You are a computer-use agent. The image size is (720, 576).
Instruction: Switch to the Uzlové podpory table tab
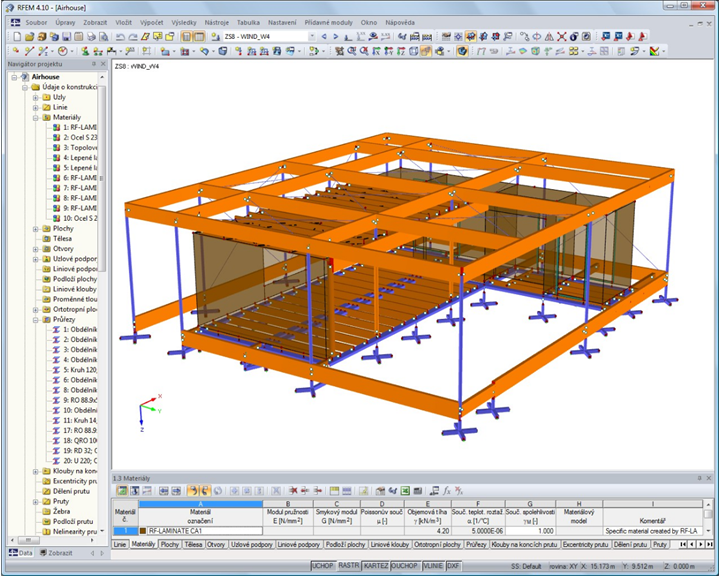click(x=252, y=544)
